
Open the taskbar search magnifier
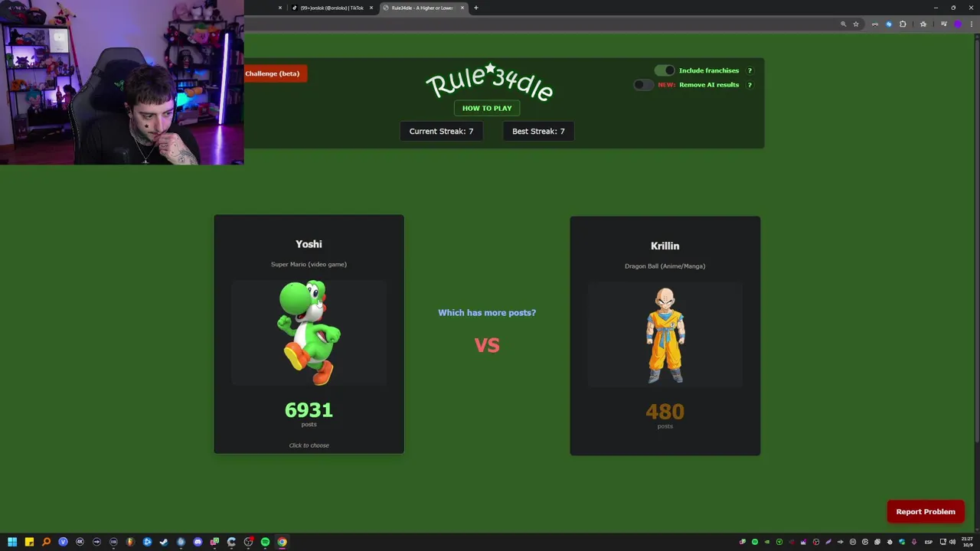click(x=46, y=542)
